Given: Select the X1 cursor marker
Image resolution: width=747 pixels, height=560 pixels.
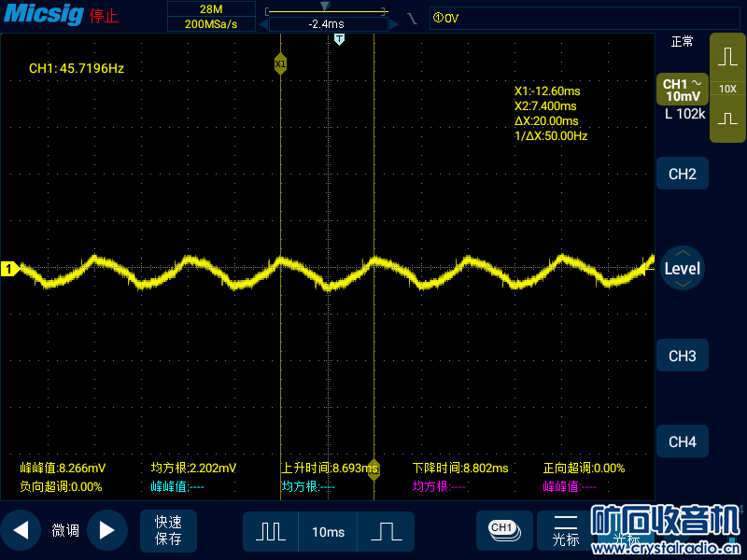Looking at the screenshot, I should [x=280, y=63].
